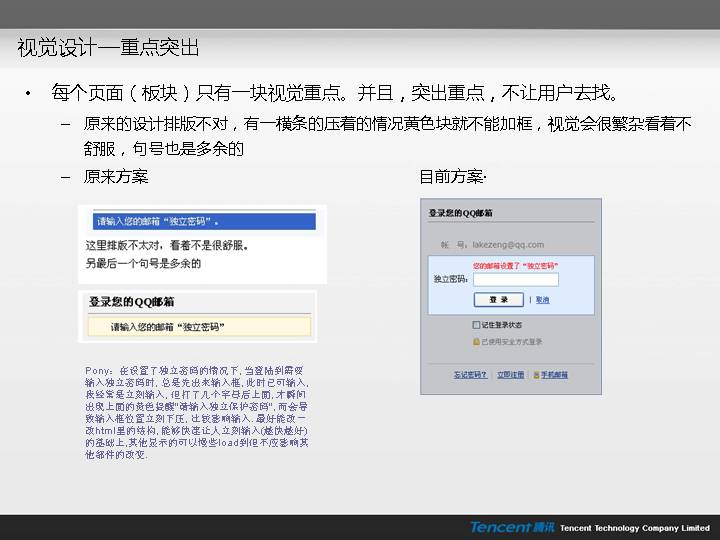This screenshot has width=720, height=540.
Task: Click the slide title 视觉设计—重点突出
Action: (x=108, y=47)
